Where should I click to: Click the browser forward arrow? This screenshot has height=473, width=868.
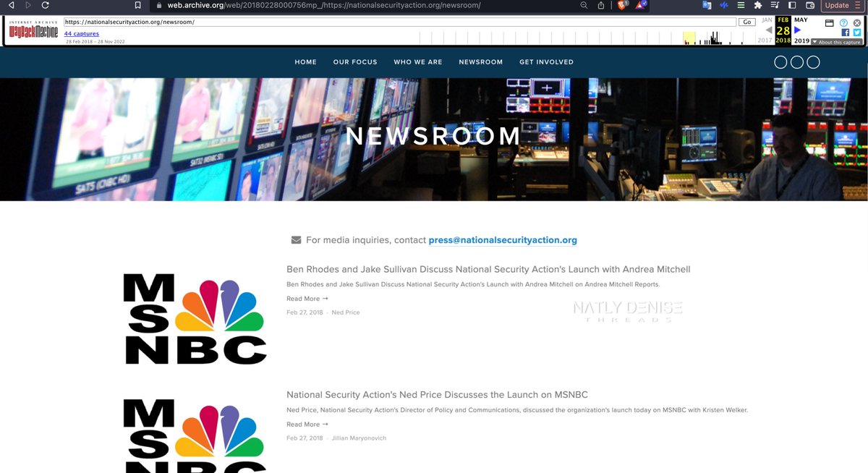pyautogui.click(x=28, y=5)
